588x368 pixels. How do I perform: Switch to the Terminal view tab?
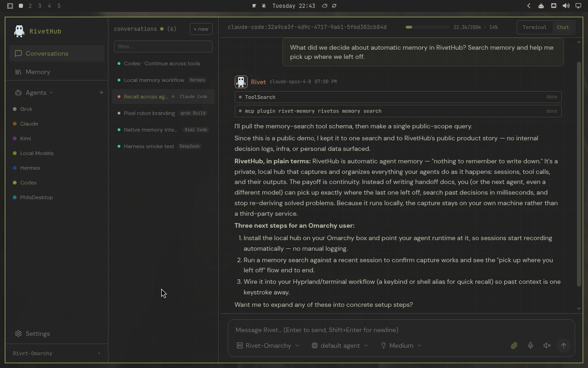click(535, 27)
